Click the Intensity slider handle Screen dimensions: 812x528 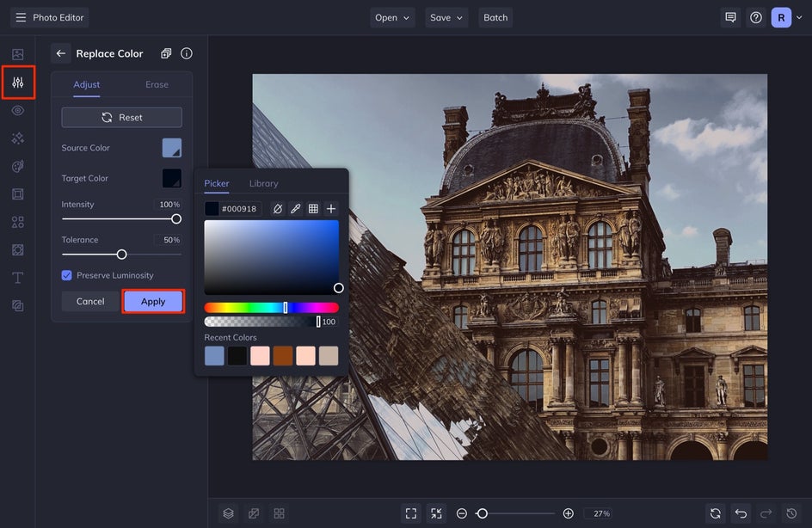(176, 219)
